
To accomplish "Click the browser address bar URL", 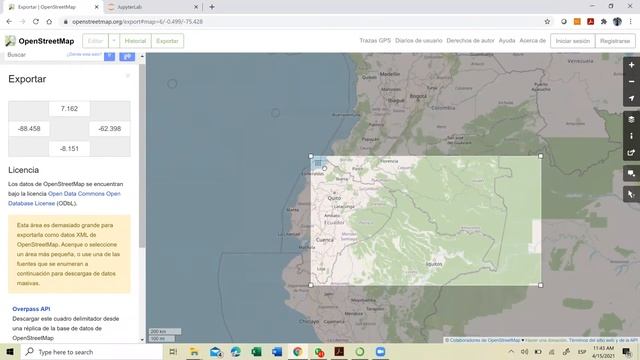I will [137, 22].
